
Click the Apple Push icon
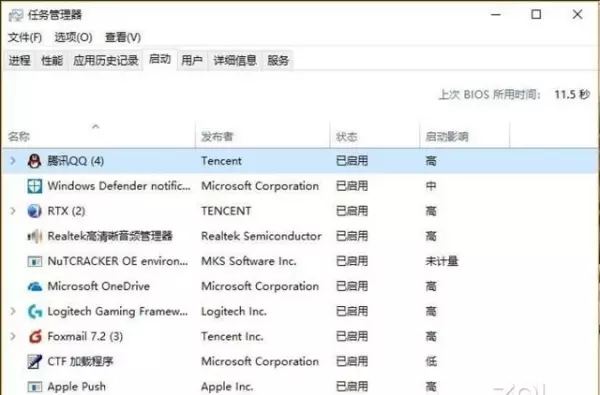click(34, 387)
